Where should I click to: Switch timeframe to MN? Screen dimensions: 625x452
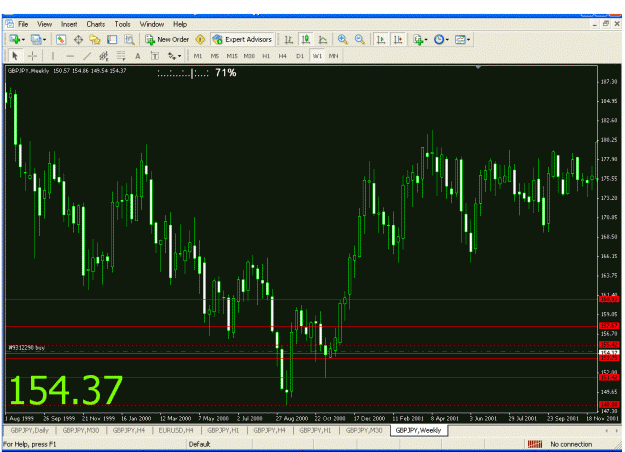[x=334, y=56]
